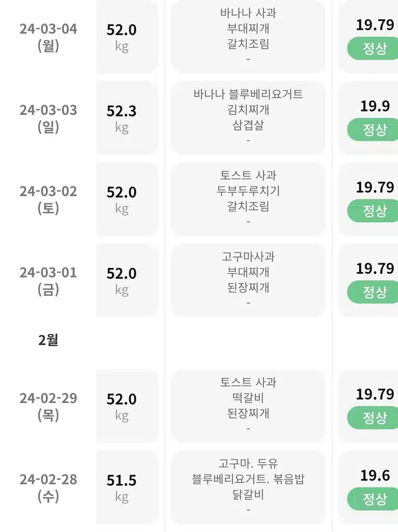Tap the 정상 badge for 24-03-04
Viewport: 398px width, 532px height.
[x=373, y=49]
